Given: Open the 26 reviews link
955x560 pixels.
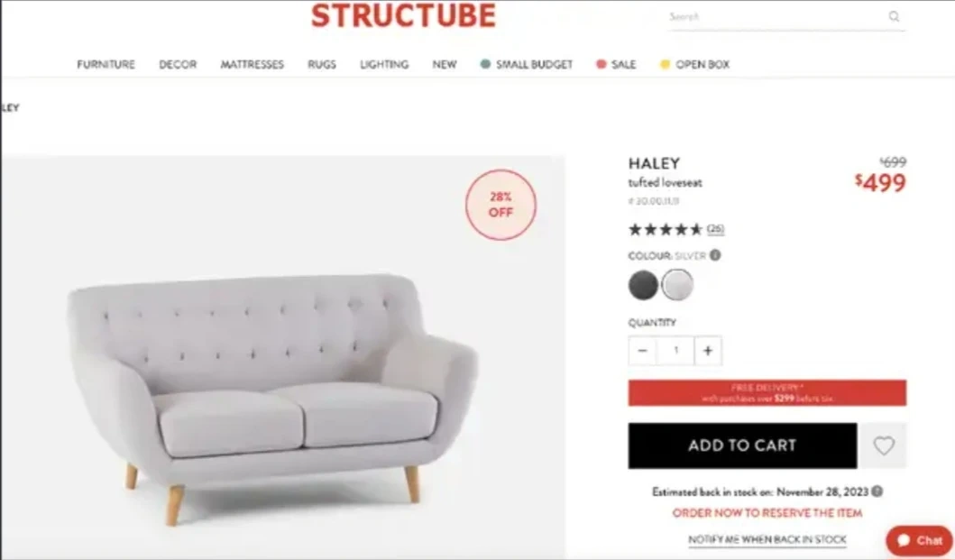Looking at the screenshot, I should 716,229.
